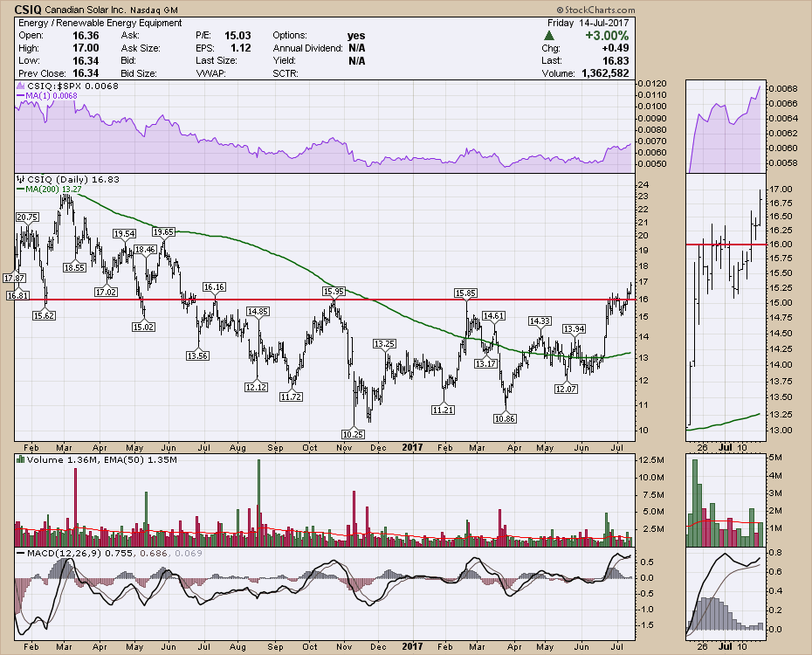Click the P/E value 15.03
The image size is (812, 655).
click(x=237, y=36)
